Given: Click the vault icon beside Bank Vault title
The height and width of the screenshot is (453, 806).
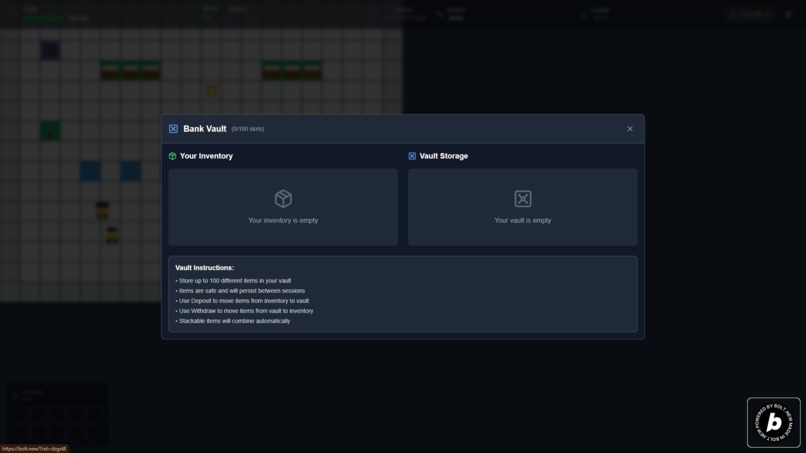Looking at the screenshot, I should point(173,129).
